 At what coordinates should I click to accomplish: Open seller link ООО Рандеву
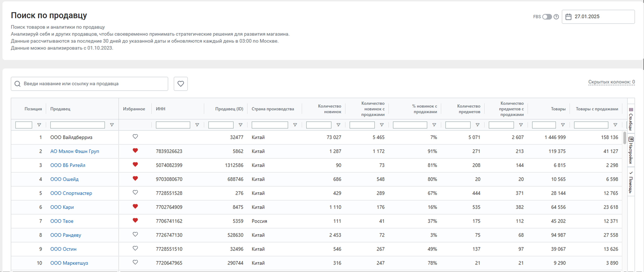66,235
